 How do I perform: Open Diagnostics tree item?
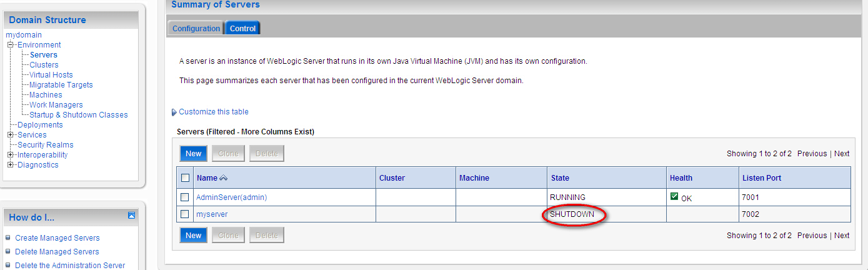click(x=38, y=165)
